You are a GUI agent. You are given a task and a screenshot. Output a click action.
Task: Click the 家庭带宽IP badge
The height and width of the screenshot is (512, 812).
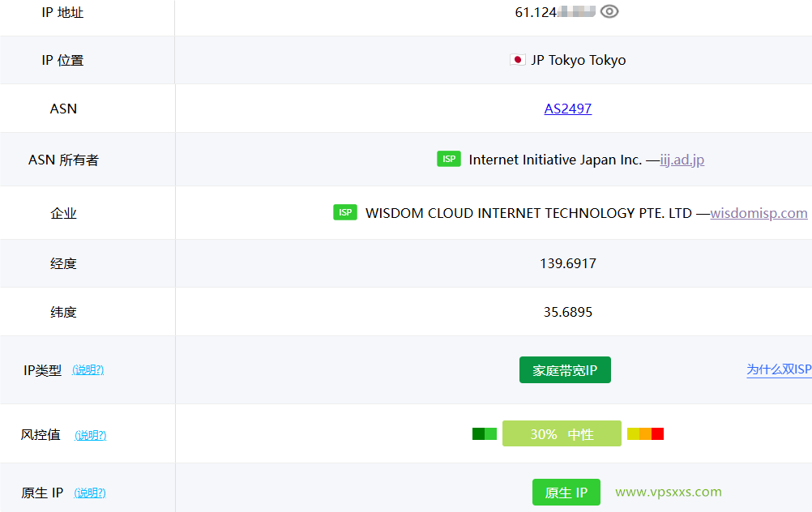pyautogui.click(x=565, y=370)
